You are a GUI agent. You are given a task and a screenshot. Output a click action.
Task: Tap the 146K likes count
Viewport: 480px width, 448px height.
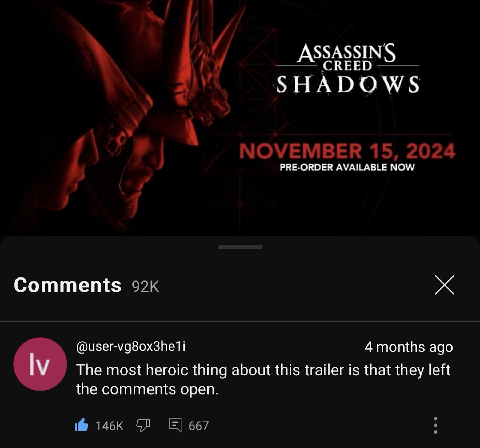[x=109, y=426]
